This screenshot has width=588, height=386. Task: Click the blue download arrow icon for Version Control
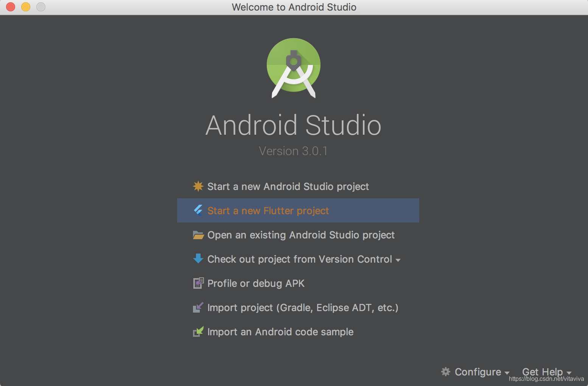pos(198,259)
